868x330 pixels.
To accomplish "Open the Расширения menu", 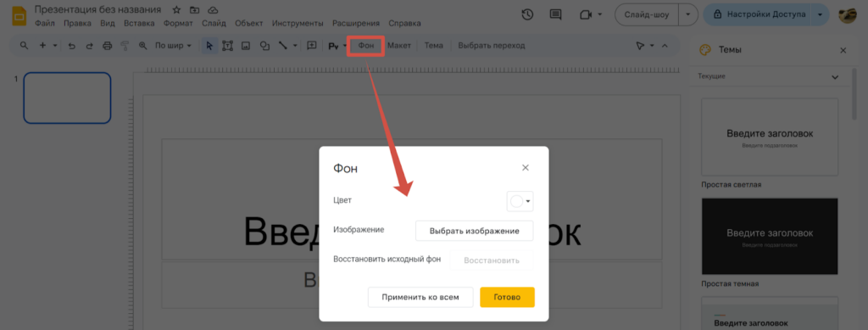I will (x=356, y=23).
